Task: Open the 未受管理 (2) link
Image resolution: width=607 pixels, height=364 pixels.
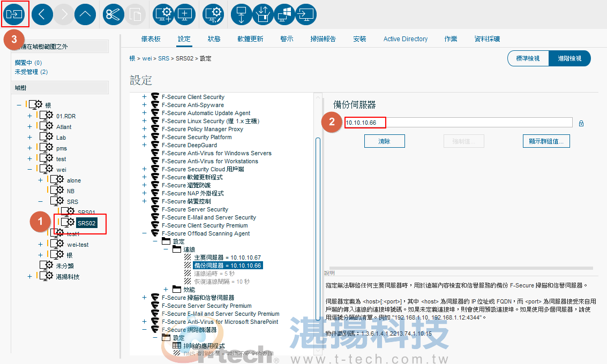Action: pos(32,72)
